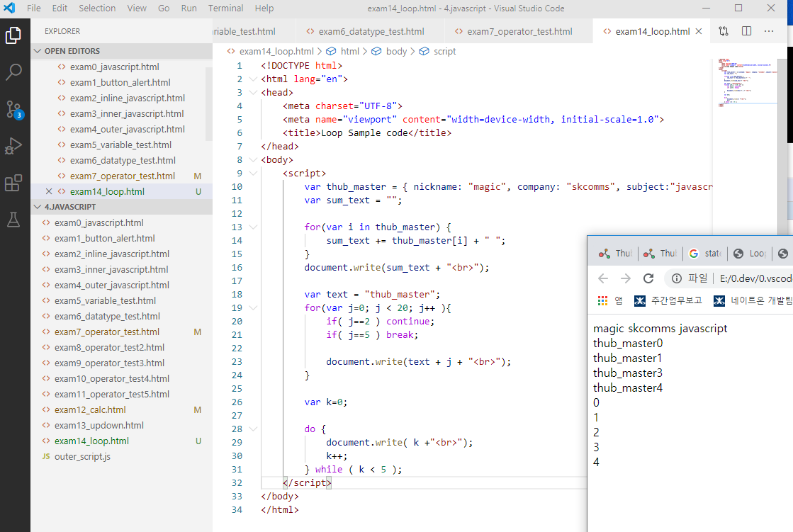Select the Loop browser tab

(750, 254)
